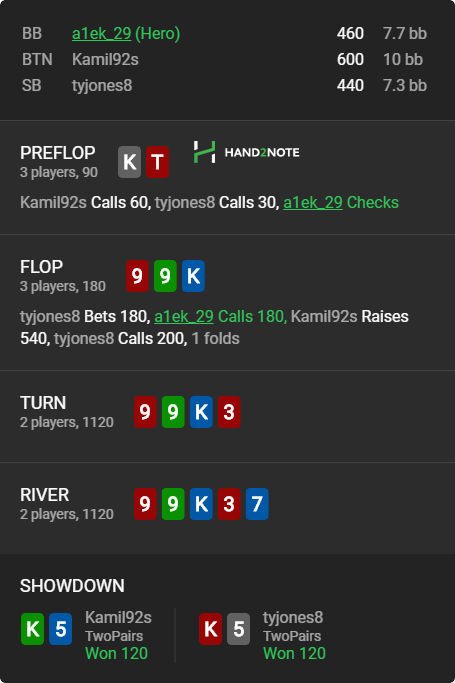Select the gray King hole card in preflop
Viewport: 455px width, 683px height.
129,162
